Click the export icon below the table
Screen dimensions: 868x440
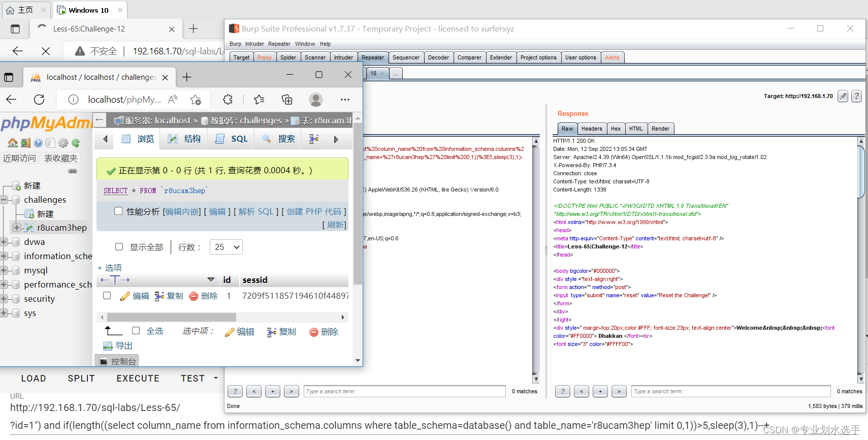(108, 346)
